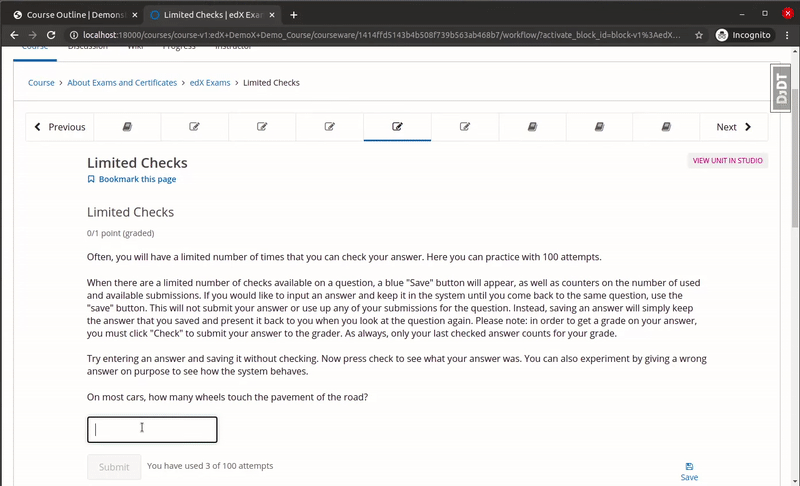
Task: Reload the page with the refresh icon
Action: [x=51, y=35]
